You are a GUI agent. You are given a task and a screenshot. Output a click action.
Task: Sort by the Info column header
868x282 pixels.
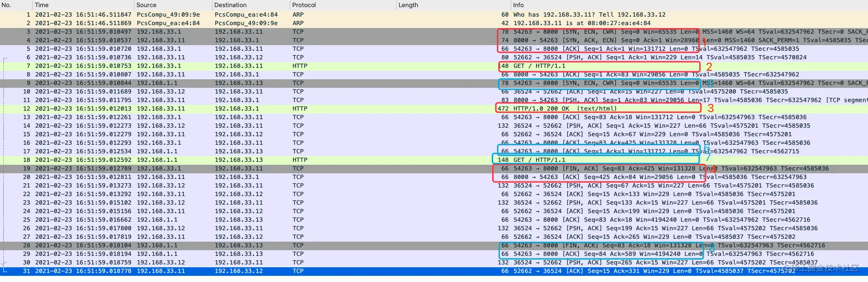point(689,5)
